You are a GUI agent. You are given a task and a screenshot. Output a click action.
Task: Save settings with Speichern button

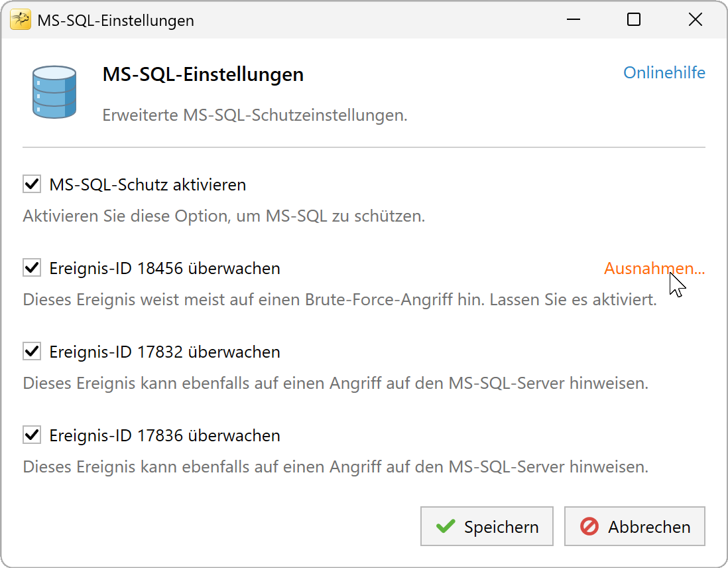point(487,526)
